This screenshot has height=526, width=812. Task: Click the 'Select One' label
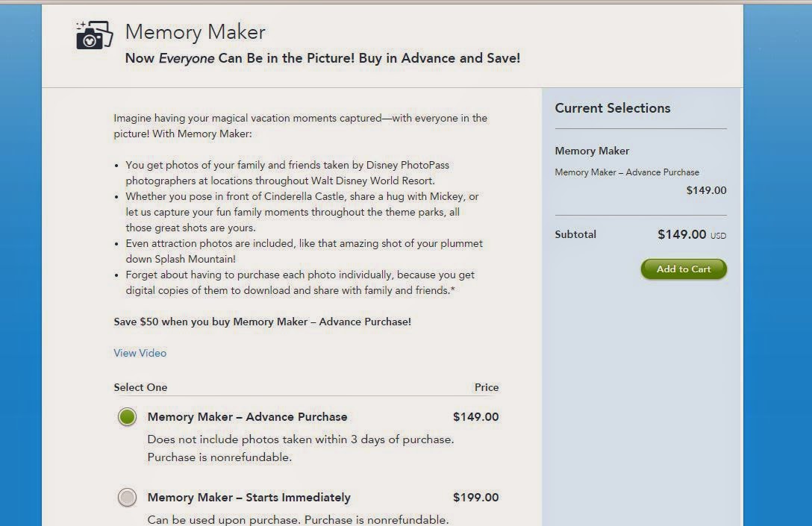pyautogui.click(x=140, y=387)
